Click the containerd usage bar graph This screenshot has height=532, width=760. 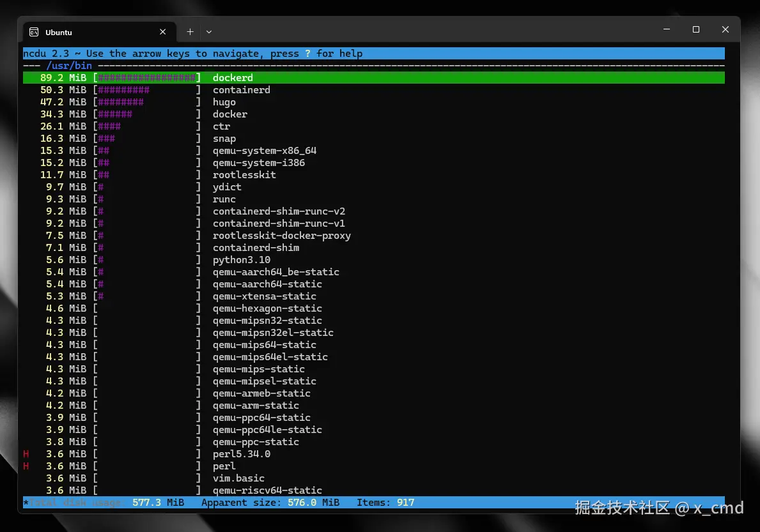click(x=146, y=90)
